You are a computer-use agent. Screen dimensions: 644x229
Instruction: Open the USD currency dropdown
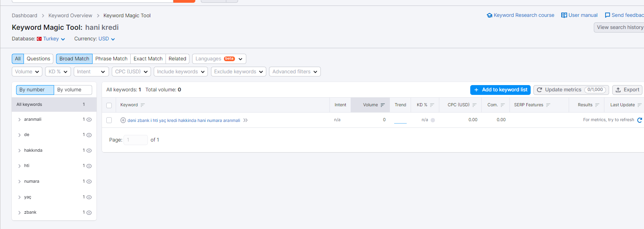point(107,39)
